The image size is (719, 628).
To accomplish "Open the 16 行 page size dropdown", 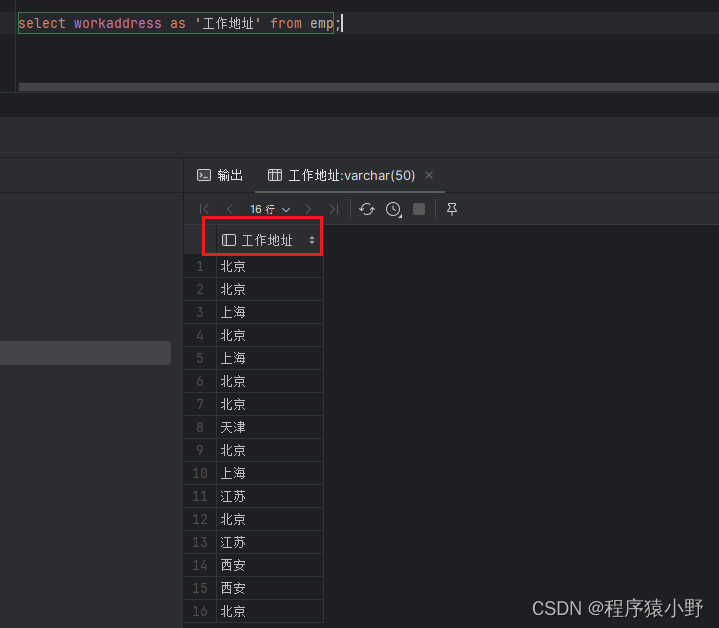I will click(270, 209).
